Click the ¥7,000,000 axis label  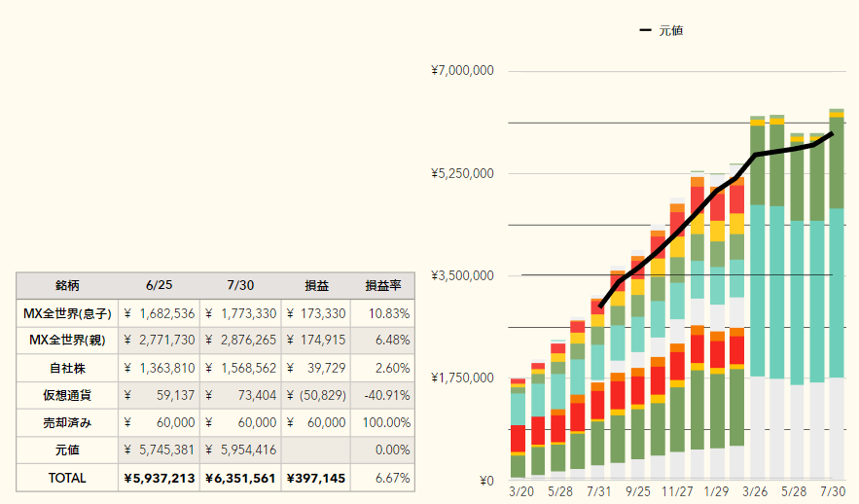click(x=462, y=70)
